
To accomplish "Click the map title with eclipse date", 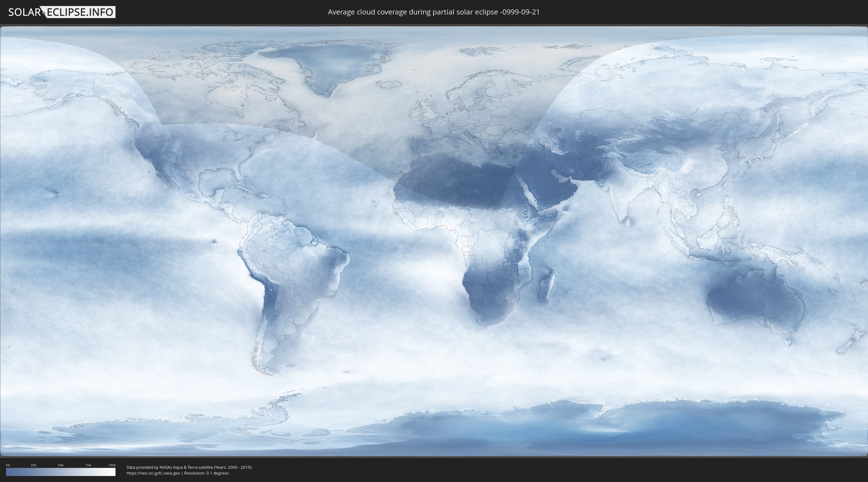I will (x=434, y=12).
